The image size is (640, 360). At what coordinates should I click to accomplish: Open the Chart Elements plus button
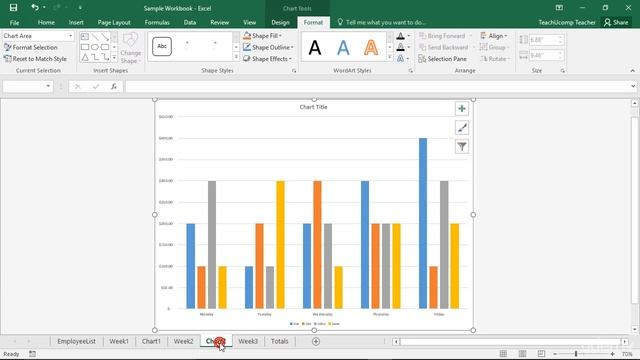[x=462, y=109]
